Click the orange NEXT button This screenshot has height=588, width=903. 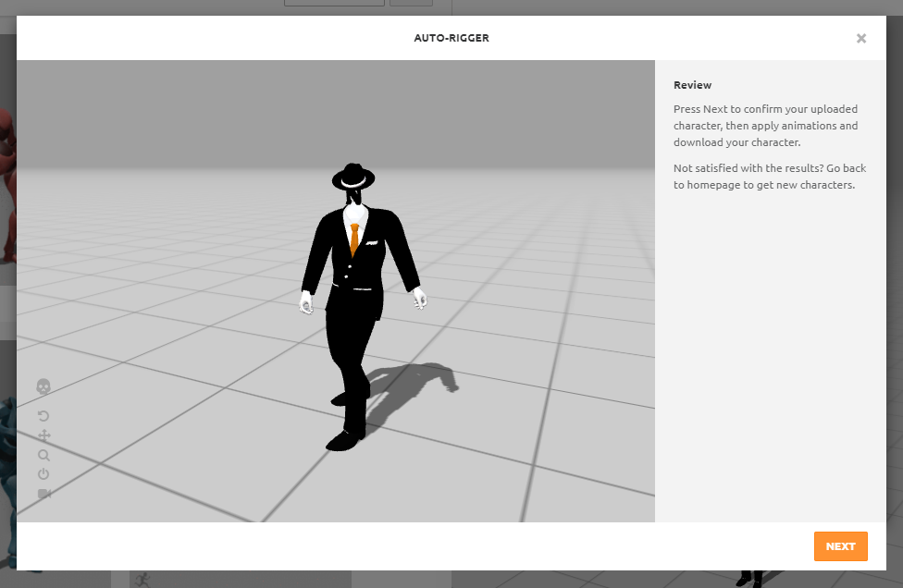click(x=840, y=546)
